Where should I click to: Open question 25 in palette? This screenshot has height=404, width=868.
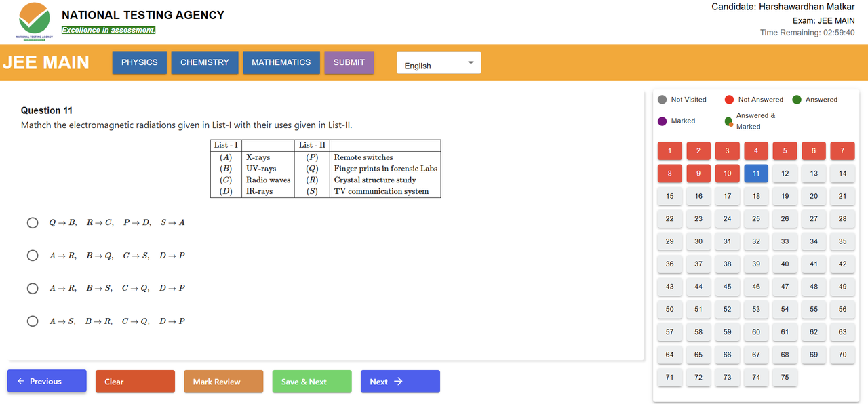[756, 219]
